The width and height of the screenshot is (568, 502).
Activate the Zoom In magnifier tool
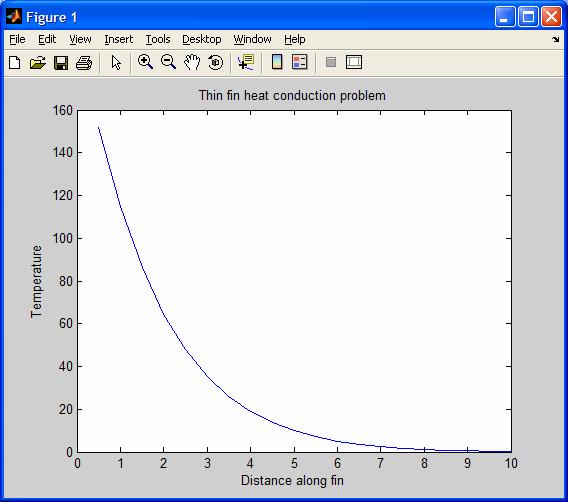(145, 62)
